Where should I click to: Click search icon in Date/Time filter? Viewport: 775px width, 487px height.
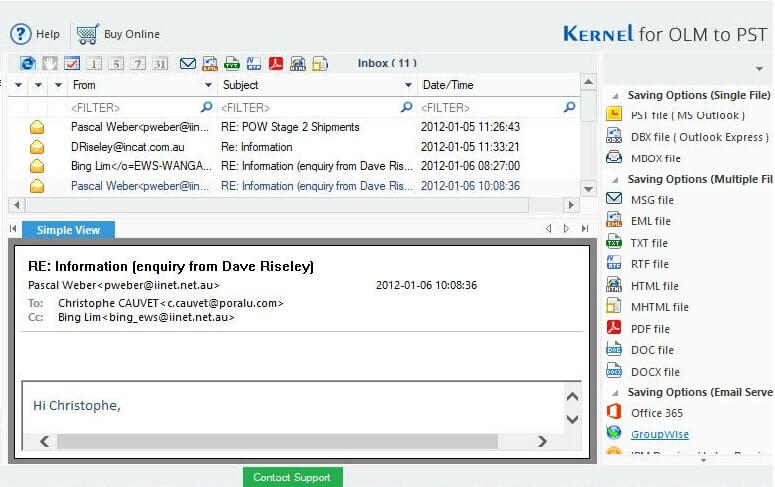[569, 107]
